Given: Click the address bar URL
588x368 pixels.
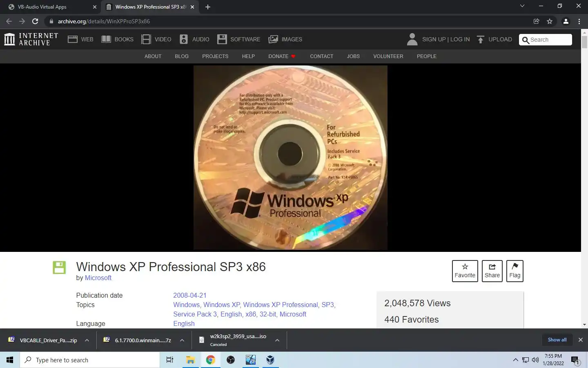Looking at the screenshot, I should click(104, 21).
